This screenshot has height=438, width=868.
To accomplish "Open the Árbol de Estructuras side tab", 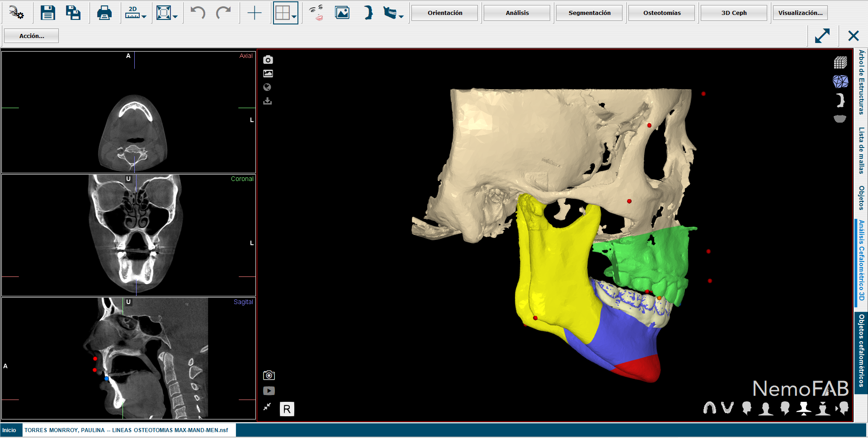I will click(x=861, y=82).
